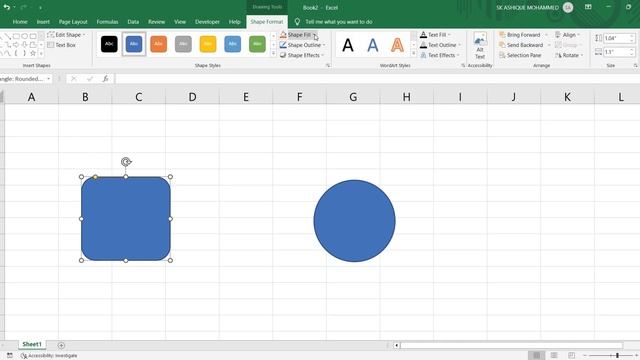Screen dimensions: 640x360
Task: Expand the Insert Shapes gallery More arrow
Action: [41, 53]
